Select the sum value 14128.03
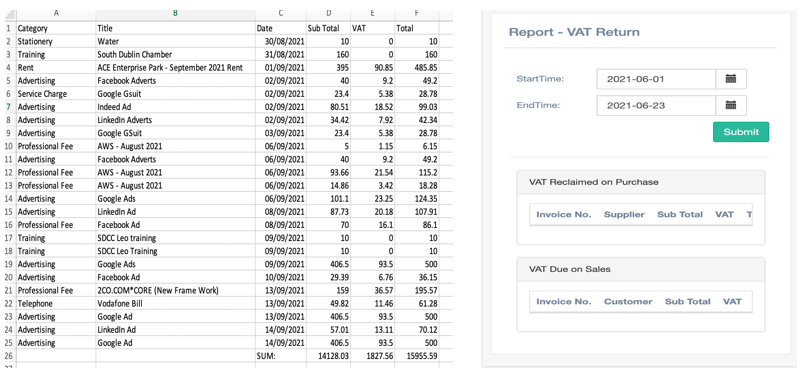Screen dimensions: 805x376 coord(328,355)
